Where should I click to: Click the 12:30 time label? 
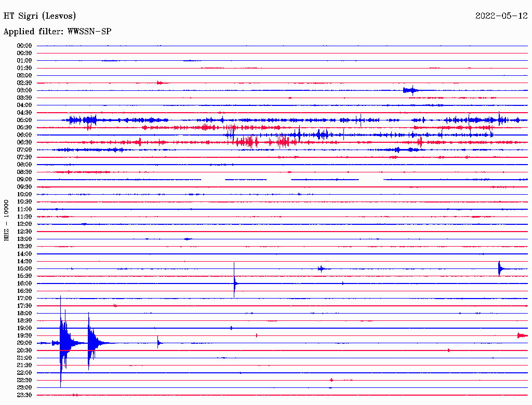pyautogui.click(x=24, y=232)
